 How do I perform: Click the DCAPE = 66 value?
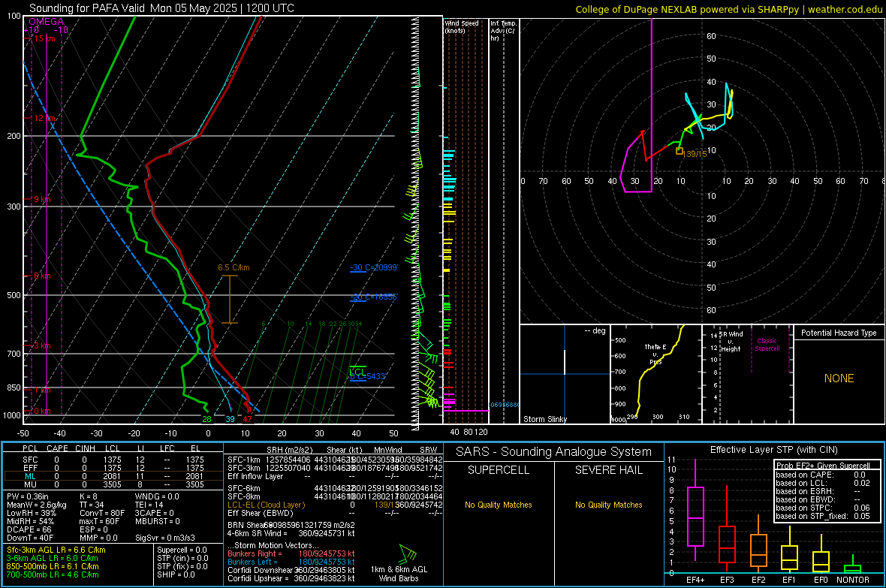point(29,529)
